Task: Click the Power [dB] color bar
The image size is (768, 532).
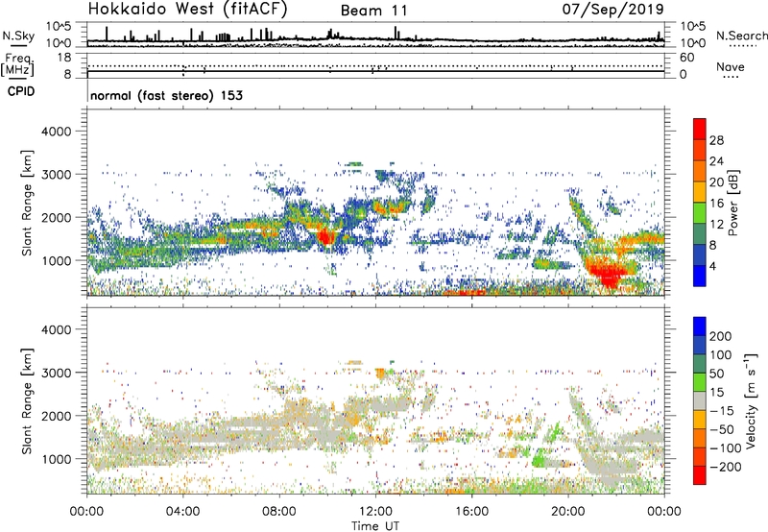Action: tap(700, 203)
